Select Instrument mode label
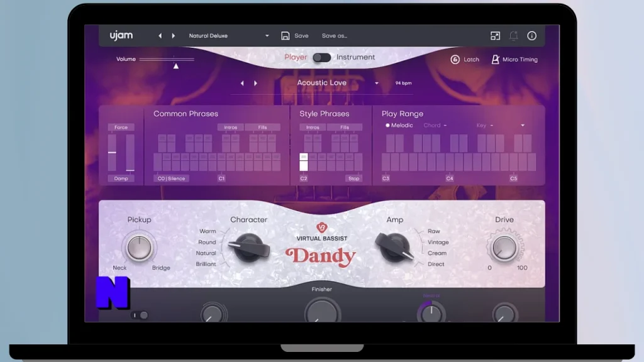The image size is (644, 362). pos(356,57)
